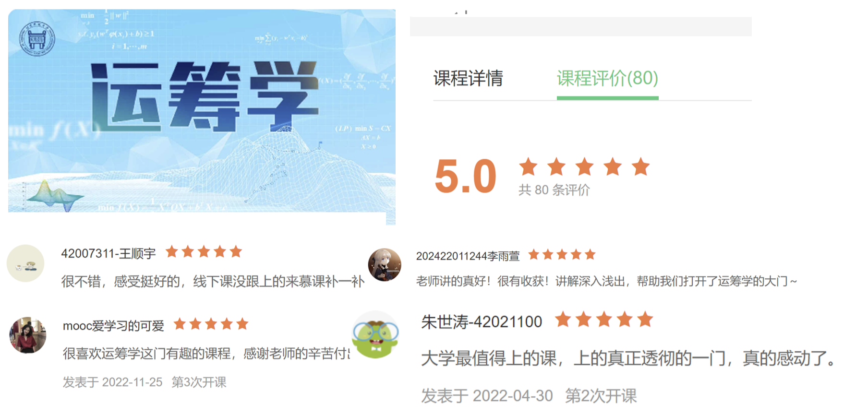Click the username 朱世涛-42021100
Viewport: 868px width, 416px height.
click(x=482, y=321)
